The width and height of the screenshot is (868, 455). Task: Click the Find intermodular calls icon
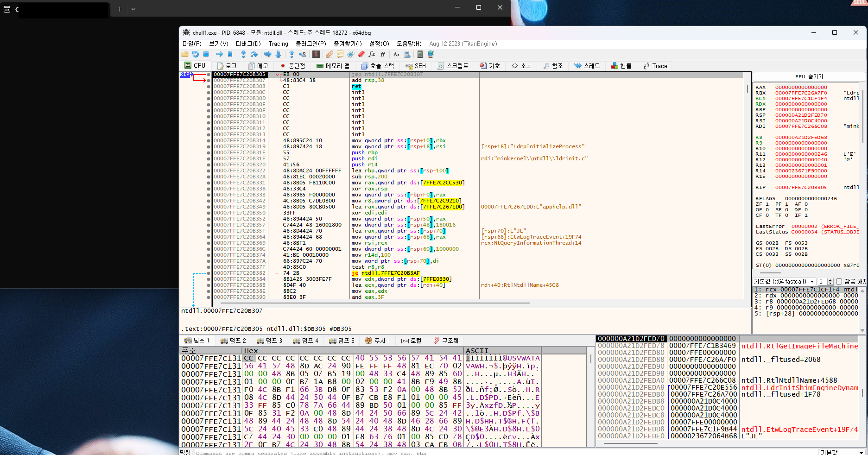click(x=407, y=54)
